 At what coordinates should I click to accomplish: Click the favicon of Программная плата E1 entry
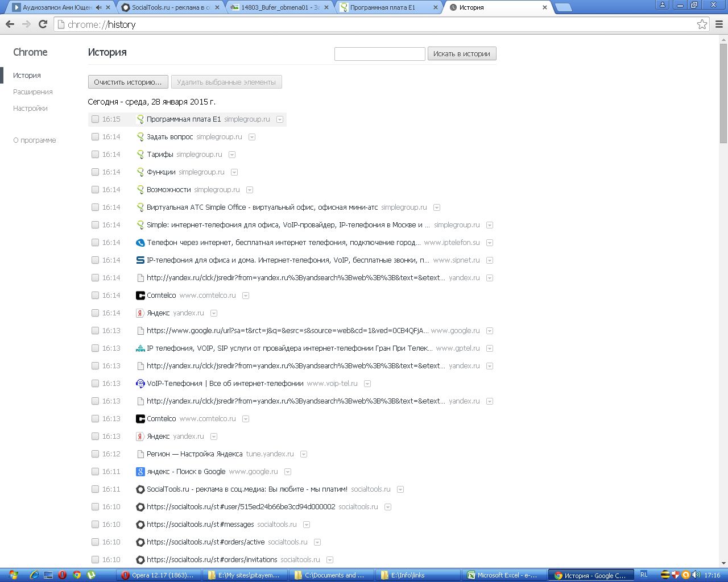click(140, 119)
